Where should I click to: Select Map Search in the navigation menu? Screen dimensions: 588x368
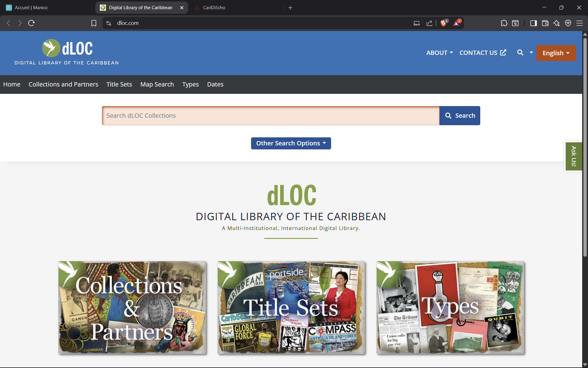157,84
